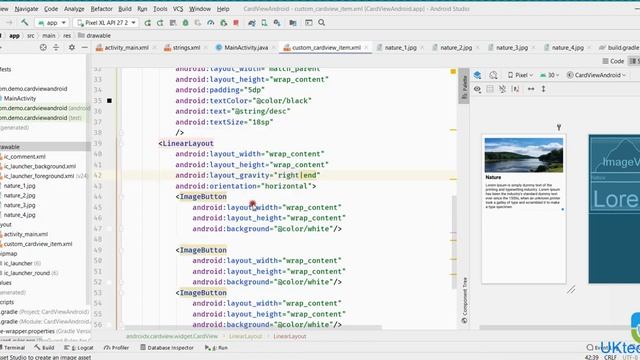Viewport: 640px width, 360px height.
Task: Click the horizontal expand arrows icon
Action: pyautogui.click(x=531, y=89)
